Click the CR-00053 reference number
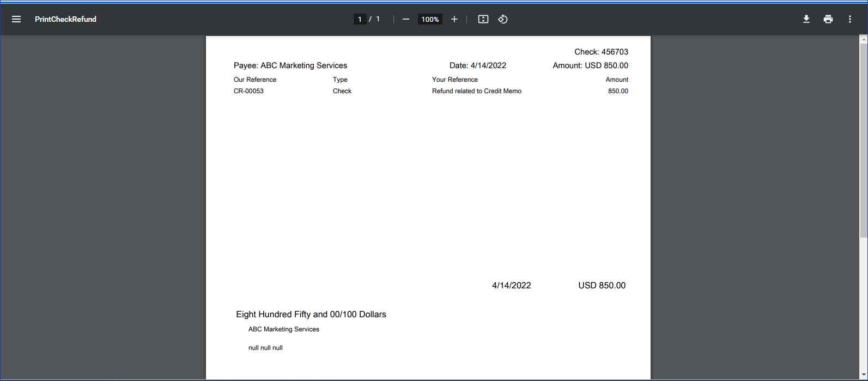 248,91
